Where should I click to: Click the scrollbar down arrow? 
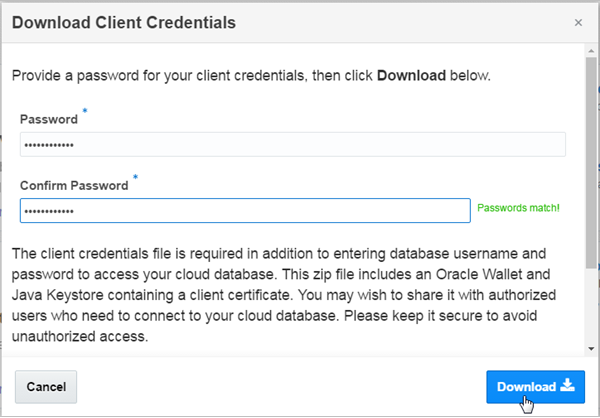[591, 348]
